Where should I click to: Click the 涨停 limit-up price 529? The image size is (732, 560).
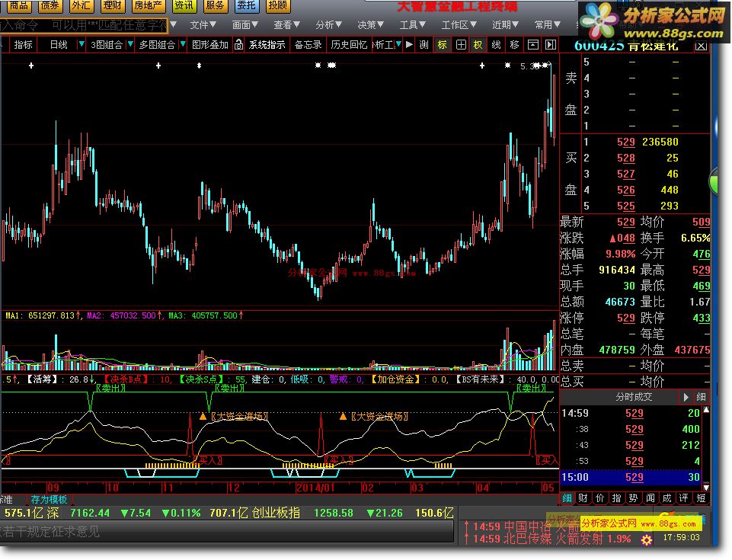(x=625, y=318)
